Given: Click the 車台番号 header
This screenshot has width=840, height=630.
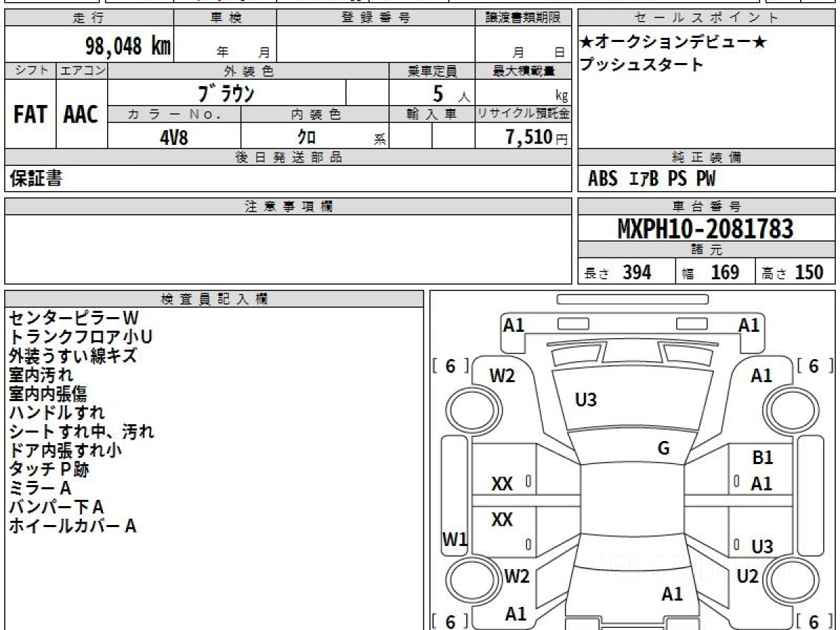Looking at the screenshot, I should point(707,206).
